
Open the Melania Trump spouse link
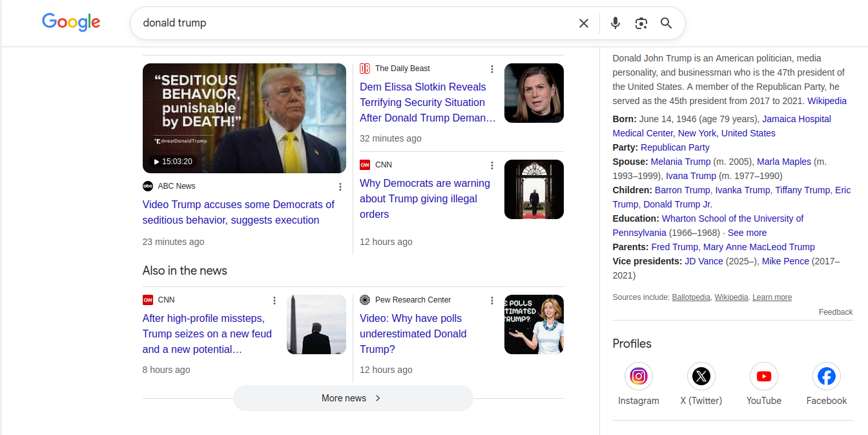tap(680, 162)
